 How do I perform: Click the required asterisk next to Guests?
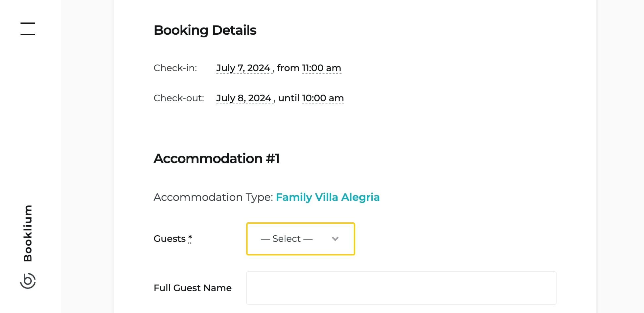[190, 238]
